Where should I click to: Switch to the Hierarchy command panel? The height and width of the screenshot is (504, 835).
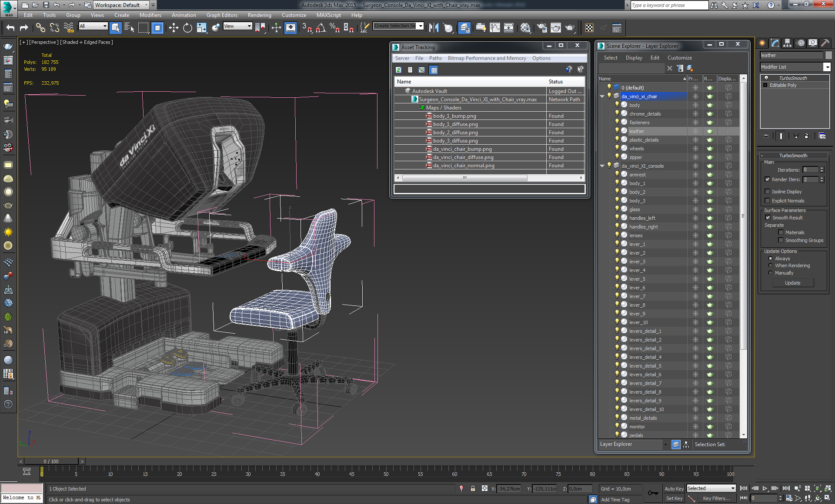pyautogui.click(x=788, y=43)
